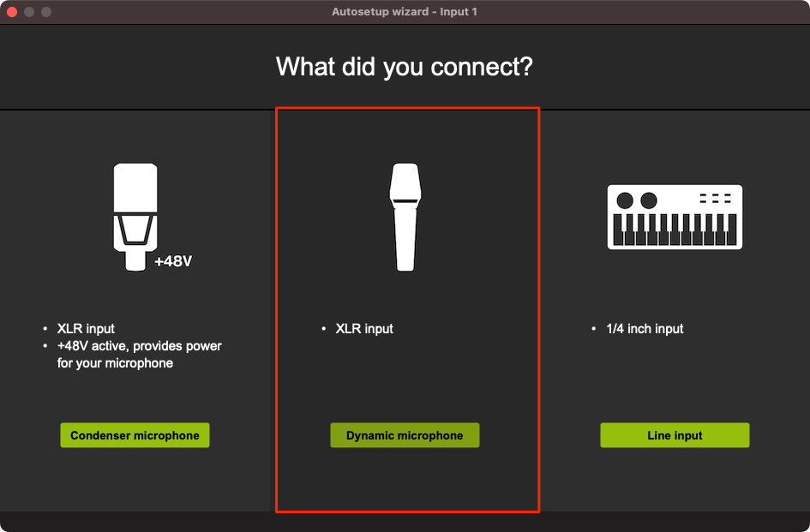Close the Autosetup wizard window
This screenshot has width=810, height=532.
click(12, 12)
